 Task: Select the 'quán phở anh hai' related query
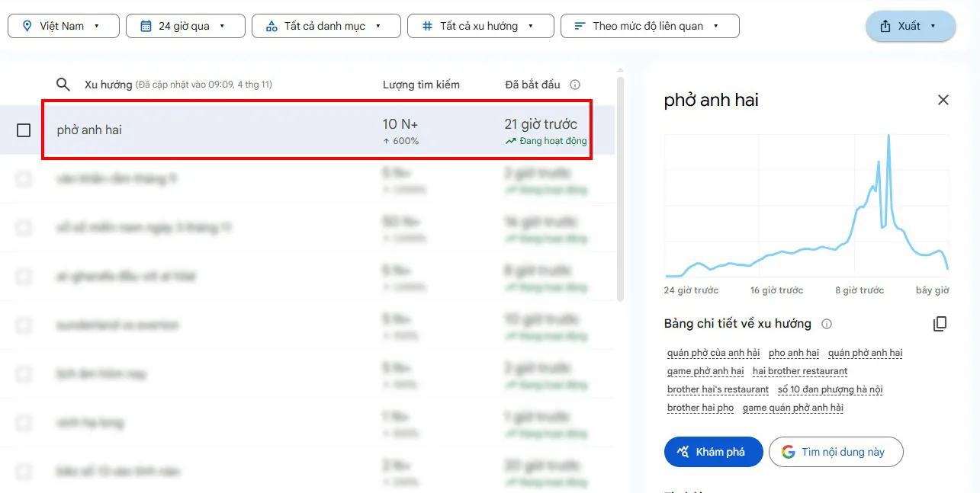(865, 353)
